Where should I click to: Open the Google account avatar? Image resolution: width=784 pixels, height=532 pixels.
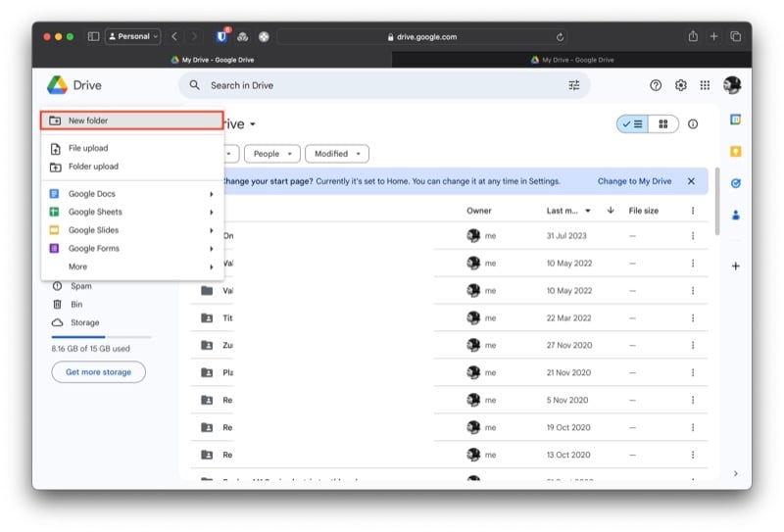click(x=732, y=85)
